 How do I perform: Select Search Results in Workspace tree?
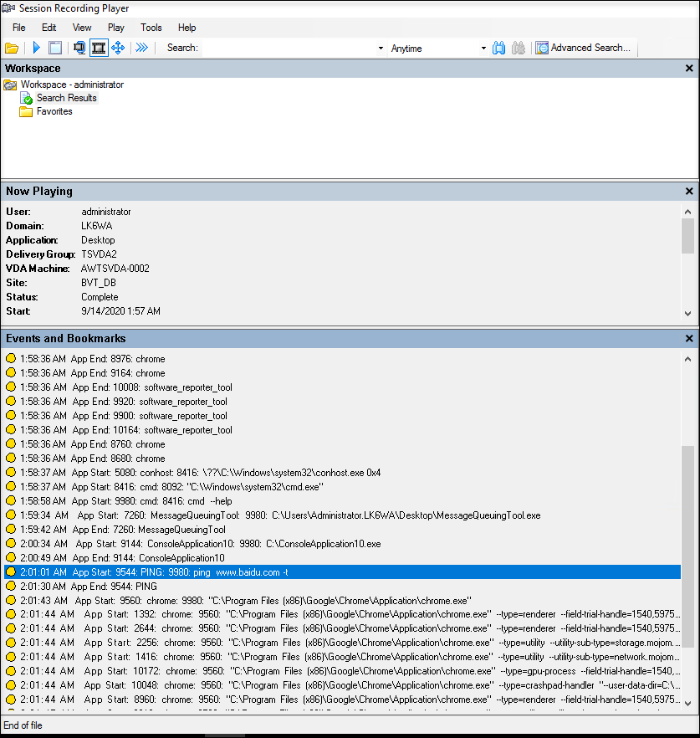pyautogui.click(x=66, y=98)
